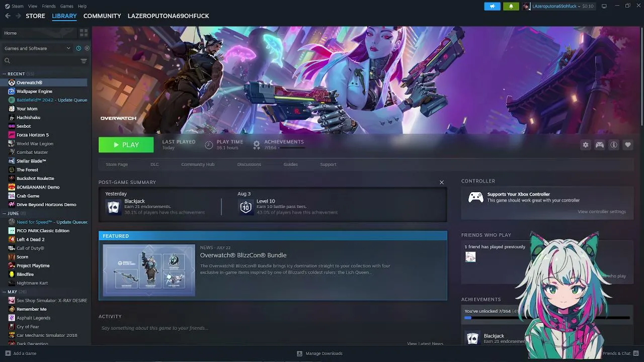Click the Crab Game sidebar icon
This screenshot has width=644, height=362.
click(12, 196)
